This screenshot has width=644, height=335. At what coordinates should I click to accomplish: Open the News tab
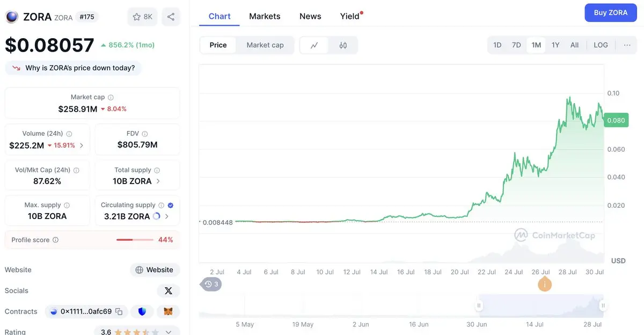[x=310, y=16]
